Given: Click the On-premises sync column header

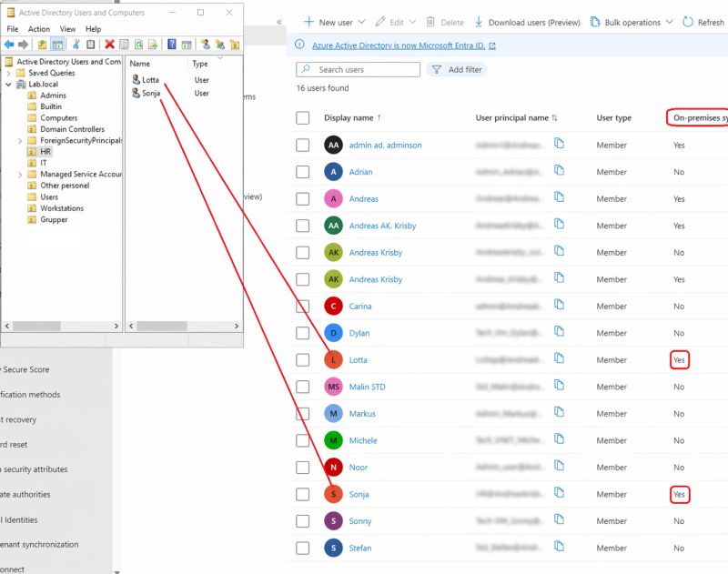Looking at the screenshot, I should [x=698, y=118].
